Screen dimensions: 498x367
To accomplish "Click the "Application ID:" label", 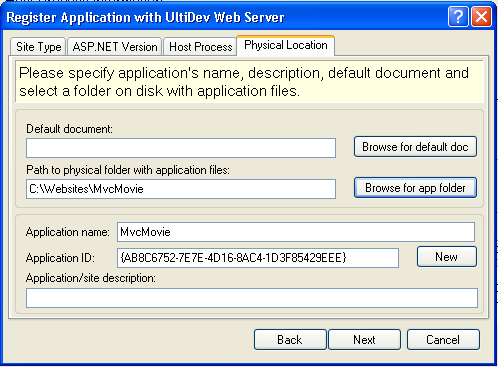I will click(x=60, y=258).
